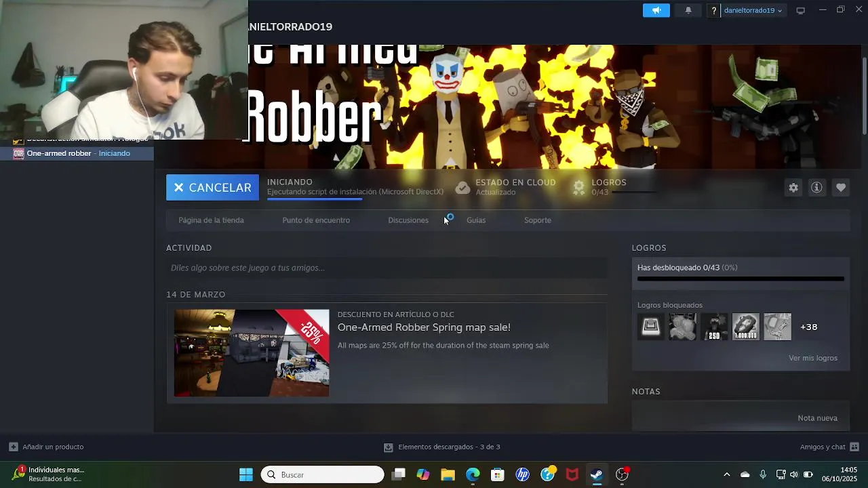Open Copilot from the taskbar
The image size is (868, 488).
pos(423,474)
